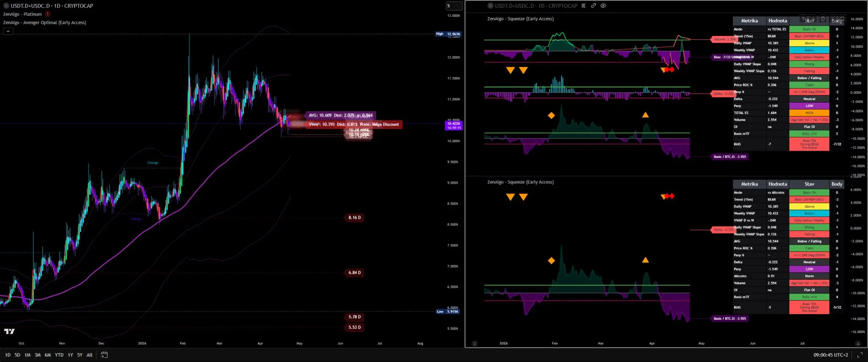Screen dimensions: 868x362
Task: Click the collapse pane icon in top Squeeze pane
Action: click(x=832, y=19)
